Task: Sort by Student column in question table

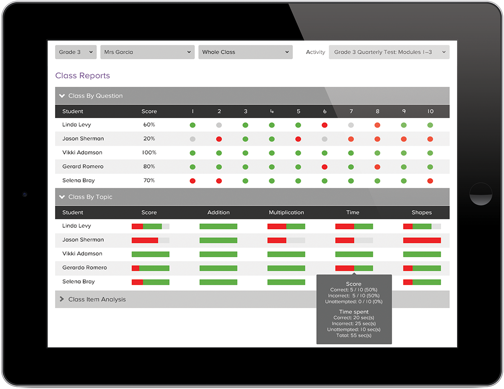Action: point(73,111)
